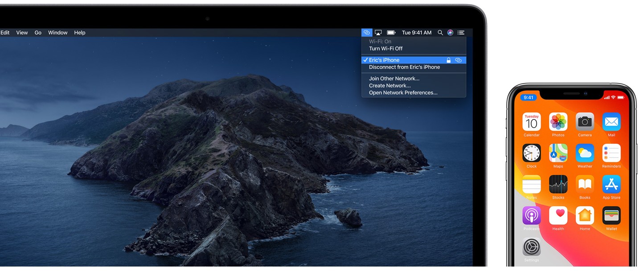644x271 pixels.
Task: Click the lock icon beside Eric's iPhone
Action: [x=449, y=60]
